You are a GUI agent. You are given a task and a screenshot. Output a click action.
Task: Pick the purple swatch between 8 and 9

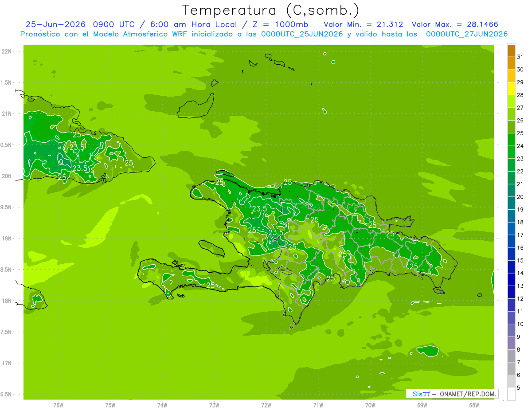click(511, 343)
